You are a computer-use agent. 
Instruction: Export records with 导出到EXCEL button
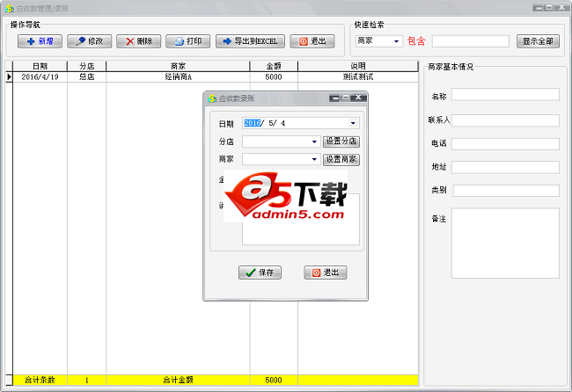pos(250,41)
